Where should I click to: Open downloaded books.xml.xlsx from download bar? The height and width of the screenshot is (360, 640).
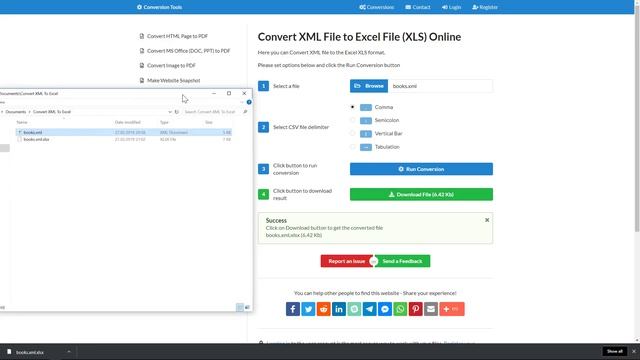click(30, 352)
